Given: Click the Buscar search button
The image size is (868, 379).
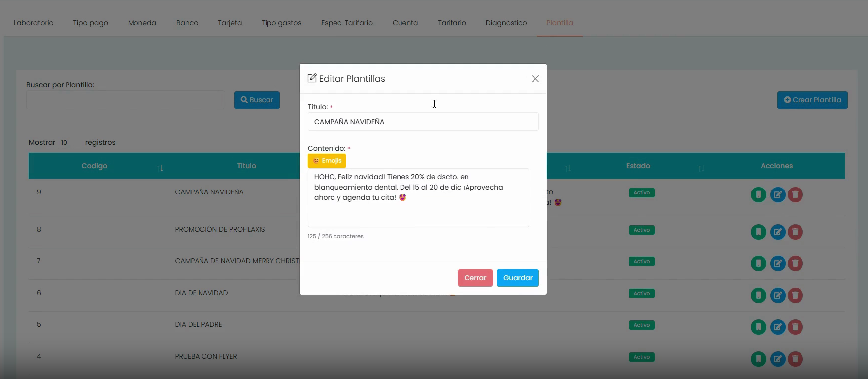Looking at the screenshot, I should click(257, 100).
